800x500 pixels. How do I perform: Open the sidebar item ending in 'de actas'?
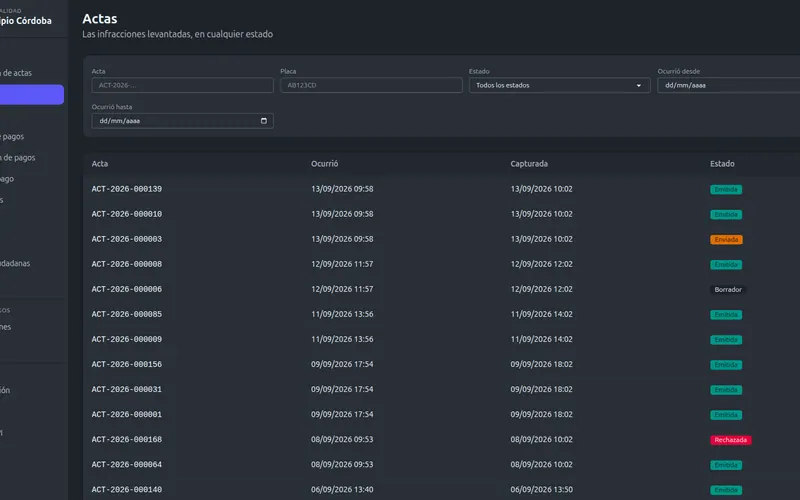click(16, 73)
